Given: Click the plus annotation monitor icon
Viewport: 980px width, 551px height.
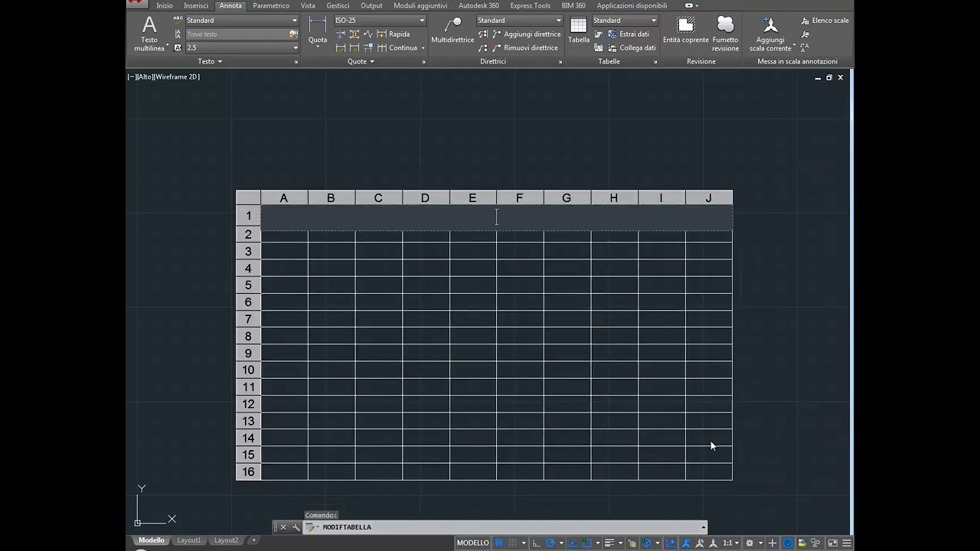Looking at the screenshot, I should pyautogui.click(x=773, y=543).
